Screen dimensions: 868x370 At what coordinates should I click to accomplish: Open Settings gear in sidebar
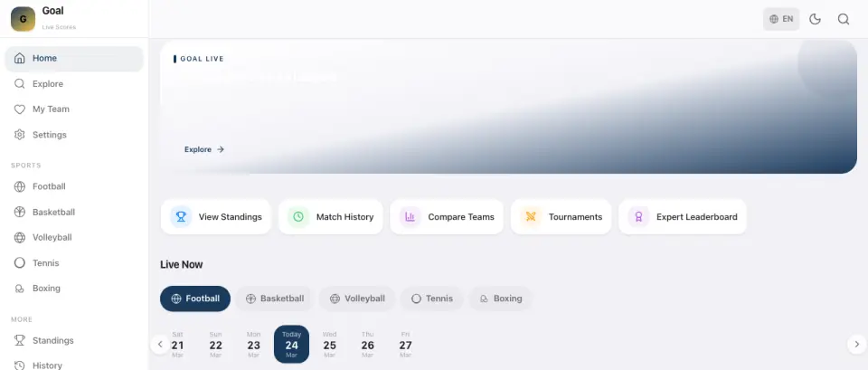tap(19, 135)
